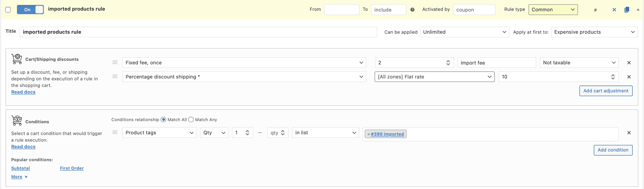Open the Rule type Common dropdown
This screenshot has width=644, height=189.
tap(553, 10)
